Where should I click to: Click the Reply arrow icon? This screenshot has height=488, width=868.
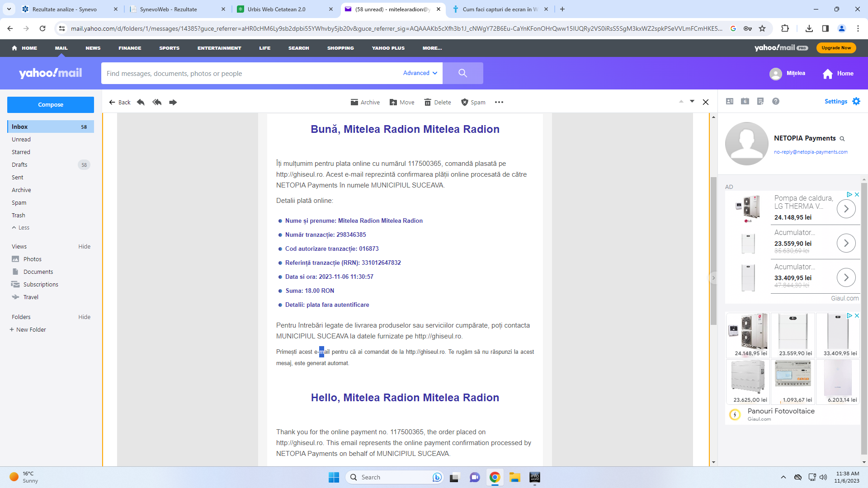(x=141, y=103)
